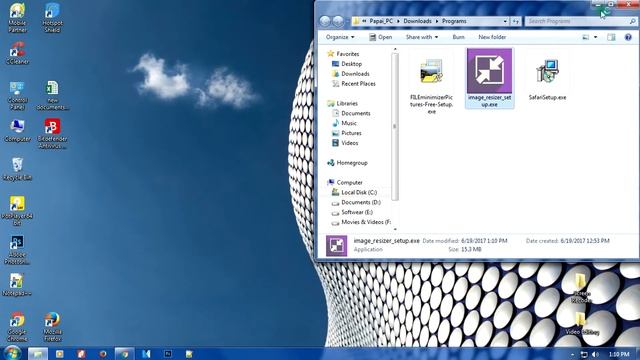
Task: Click Papai_PC in the address breadcrumb
Action: tap(381, 21)
